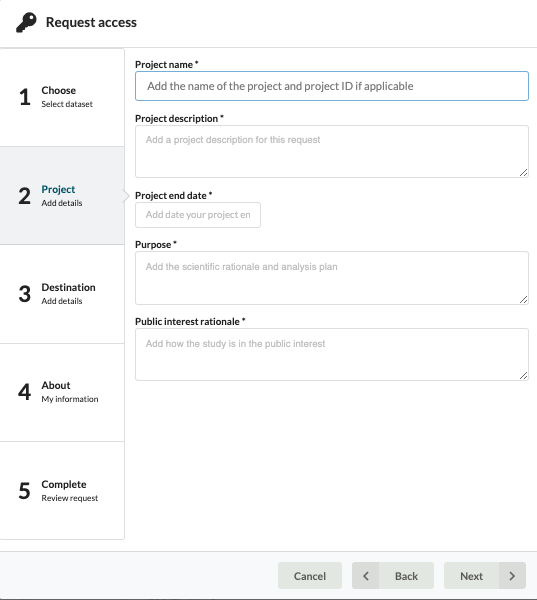Open the Project end date field
The height and width of the screenshot is (600, 537).
[x=198, y=215]
